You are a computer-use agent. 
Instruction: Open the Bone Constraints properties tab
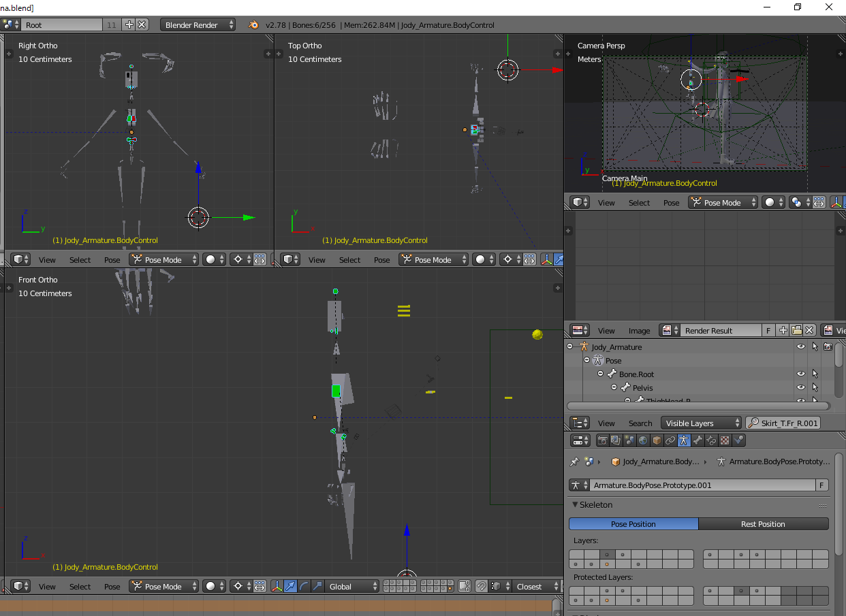click(x=712, y=440)
